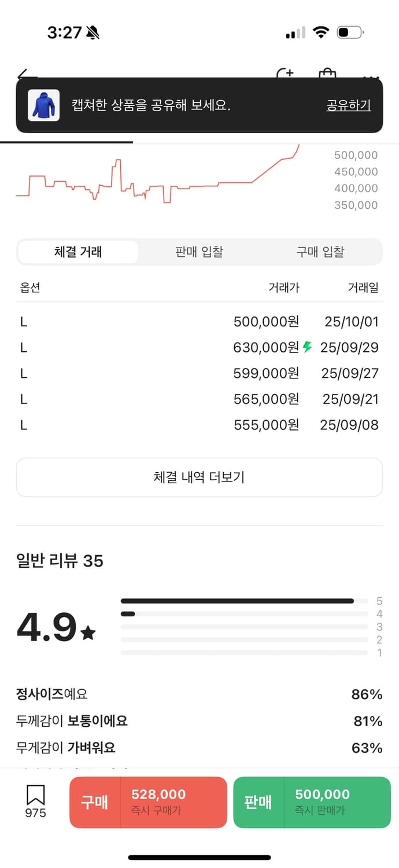Image resolution: width=399 pixels, height=868 pixels.
Task: Tap the blue jacket thumbnail in the banner
Action: coord(43,105)
